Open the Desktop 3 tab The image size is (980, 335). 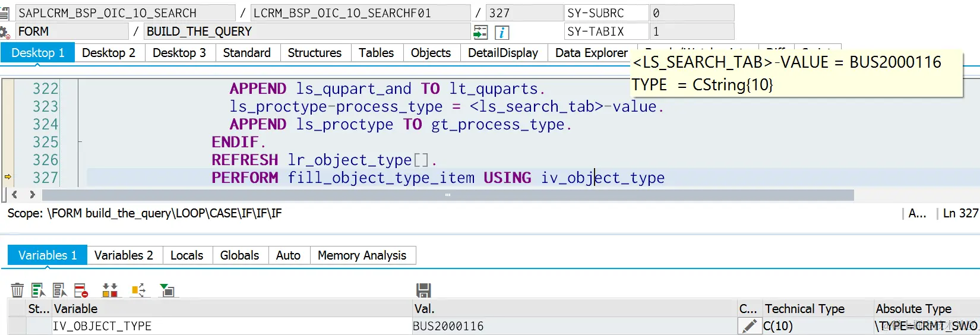point(179,53)
